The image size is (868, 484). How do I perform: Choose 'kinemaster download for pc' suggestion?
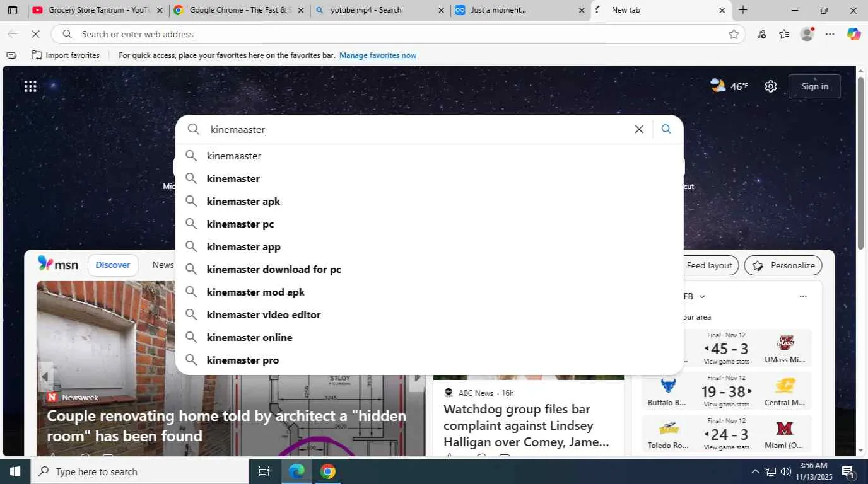430,269
